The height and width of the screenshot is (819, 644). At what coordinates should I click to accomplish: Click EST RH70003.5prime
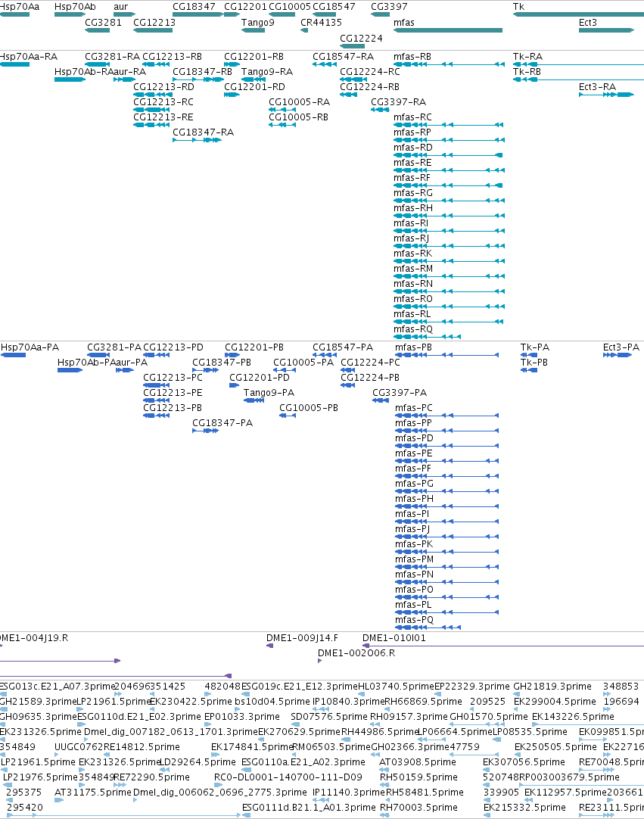pos(419,808)
